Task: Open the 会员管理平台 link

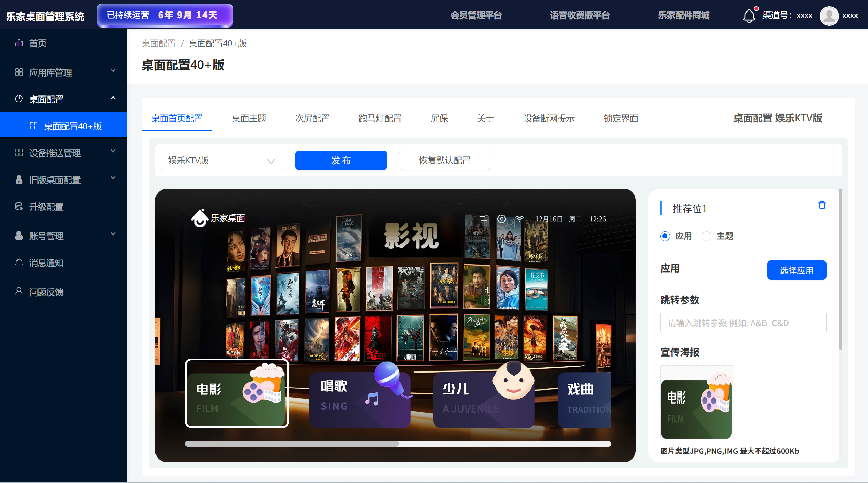Action: [476, 15]
